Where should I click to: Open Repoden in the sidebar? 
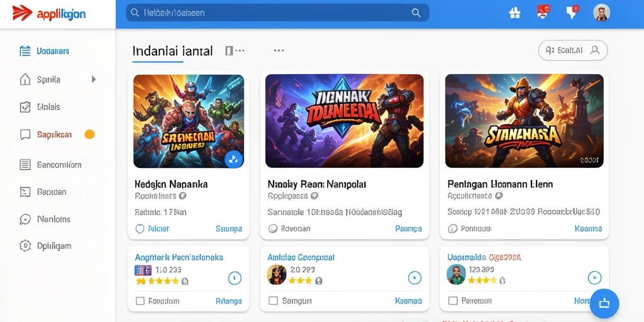(x=52, y=192)
